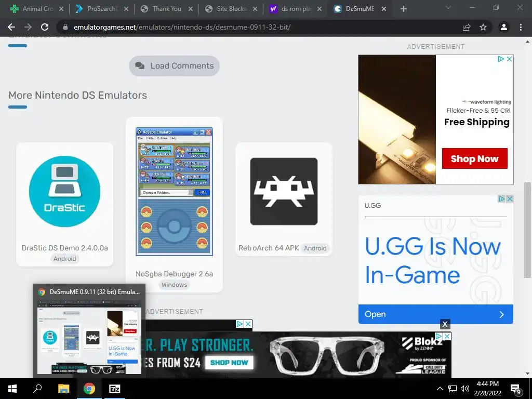532x399 pixels.
Task: Dismiss bottom banner with black X button
Action: click(445, 324)
